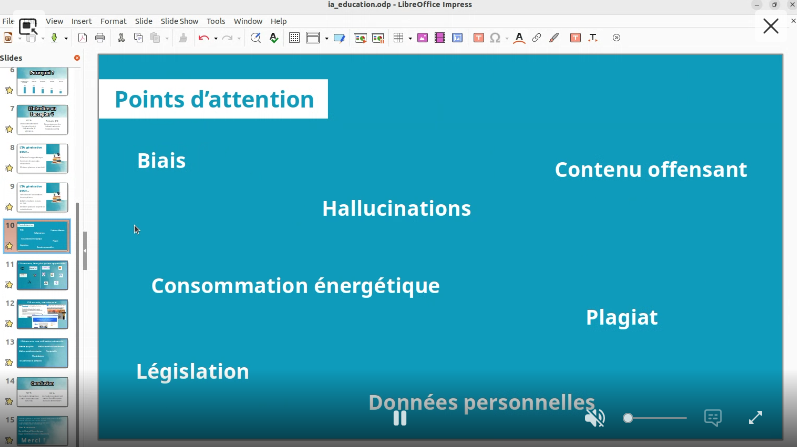The height and width of the screenshot is (447, 797).
Task: Click the template icon at toolbar start
Action: (8, 38)
